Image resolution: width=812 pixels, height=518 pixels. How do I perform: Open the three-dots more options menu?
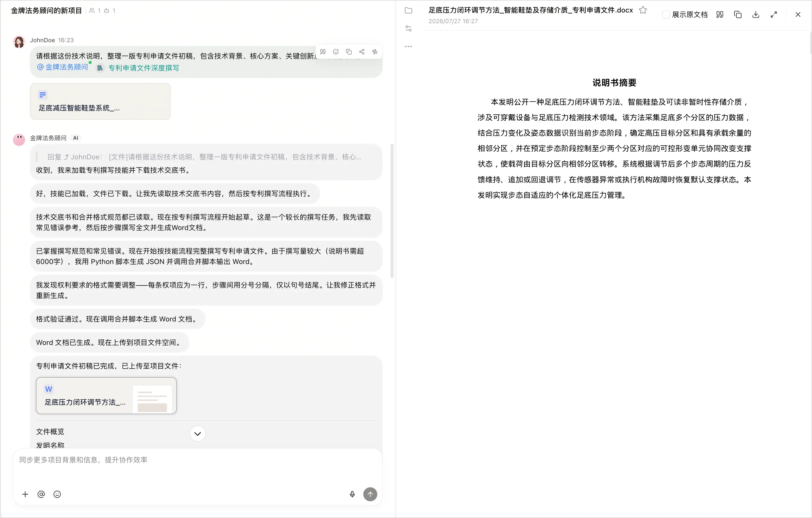(x=408, y=46)
